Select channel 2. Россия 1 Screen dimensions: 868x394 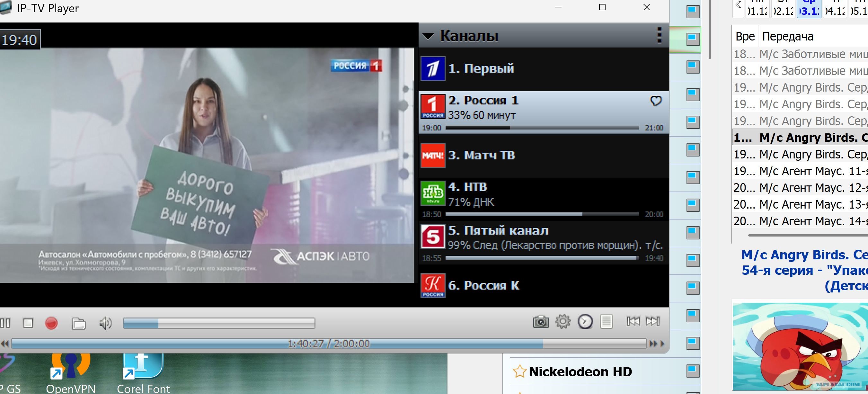[x=544, y=112]
